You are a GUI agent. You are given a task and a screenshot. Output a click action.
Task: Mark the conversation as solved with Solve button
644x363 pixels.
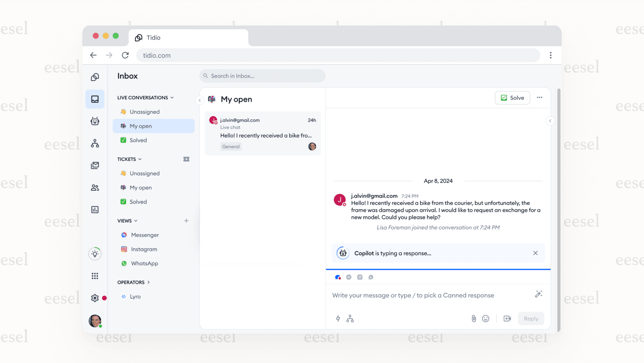coord(512,97)
